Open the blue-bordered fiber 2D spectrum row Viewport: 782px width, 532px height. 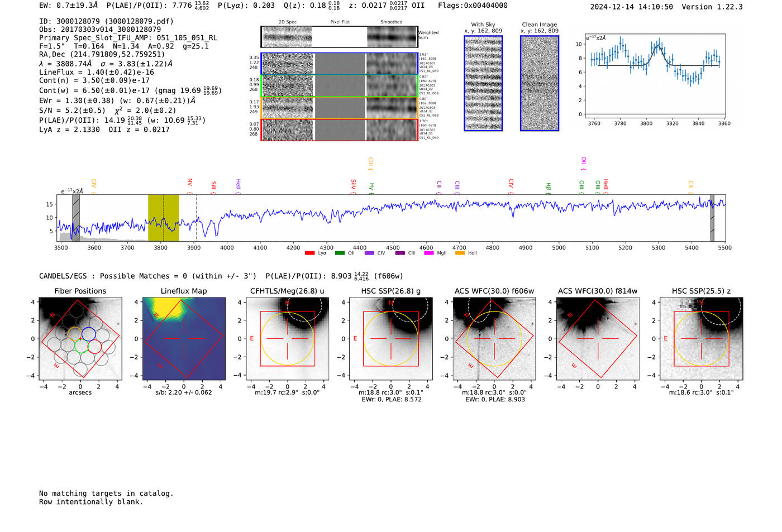(339, 64)
